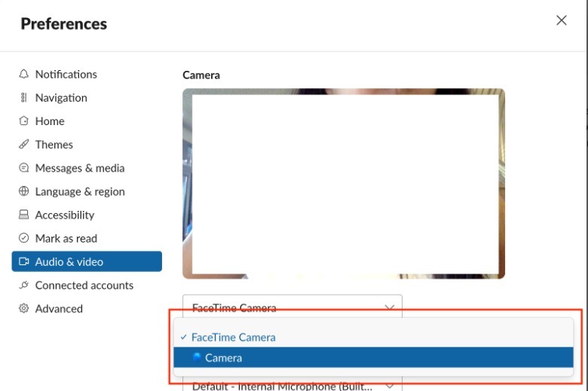
Task: Open the Internal Microphone dropdown
Action: 283,386
